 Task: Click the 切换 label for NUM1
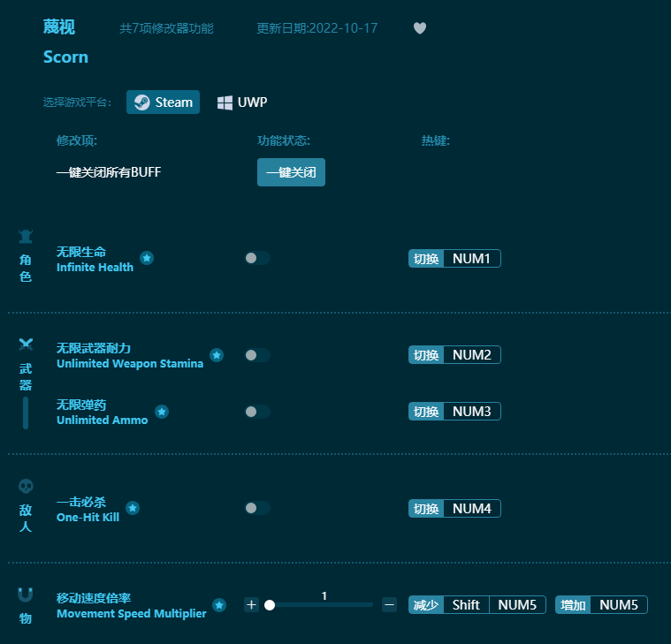pyautogui.click(x=426, y=258)
